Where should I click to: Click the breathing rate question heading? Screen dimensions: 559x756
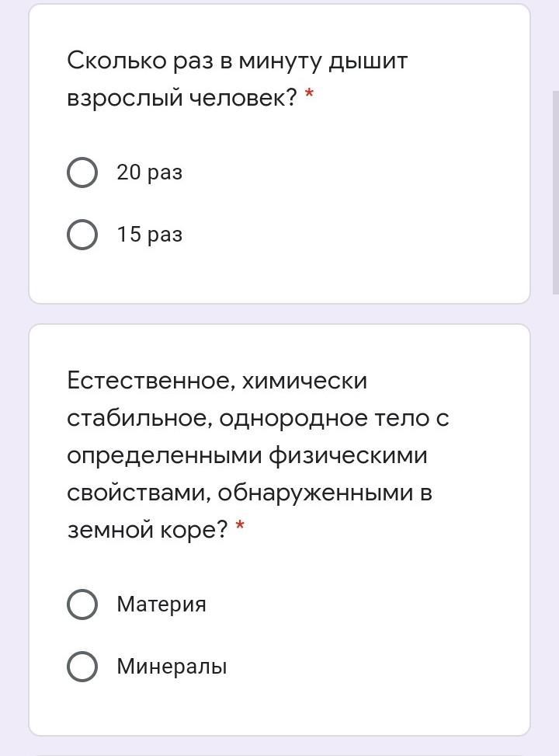(x=238, y=79)
